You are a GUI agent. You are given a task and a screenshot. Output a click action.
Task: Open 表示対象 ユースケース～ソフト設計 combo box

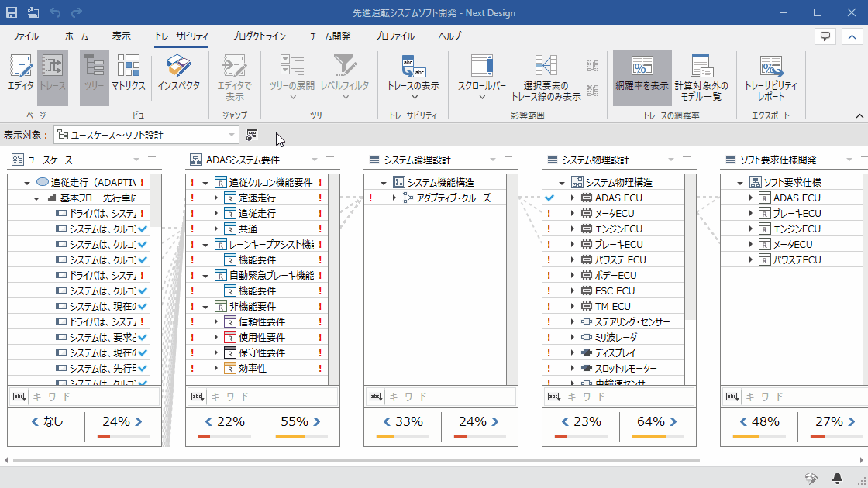[x=146, y=135]
